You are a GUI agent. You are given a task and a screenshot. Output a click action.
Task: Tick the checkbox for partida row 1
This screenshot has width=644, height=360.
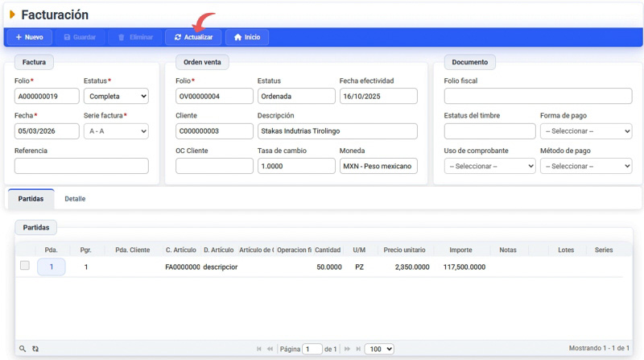pyautogui.click(x=25, y=266)
